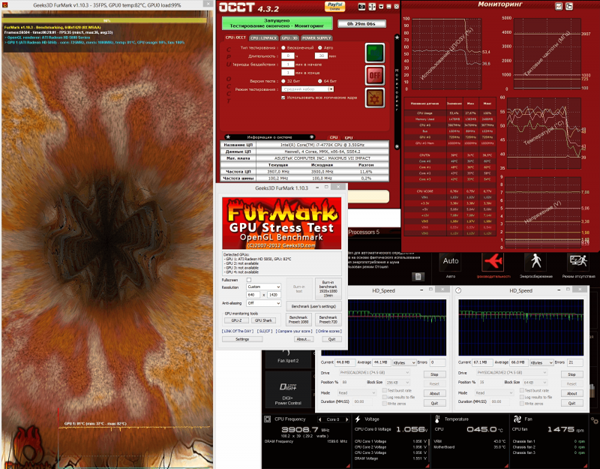600x469 pixels.
Task: Switch to the POWER SUPPLY tab
Action: 316,38
